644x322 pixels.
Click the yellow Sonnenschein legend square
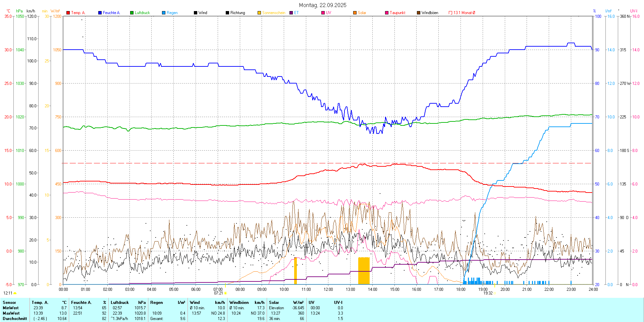259,13
